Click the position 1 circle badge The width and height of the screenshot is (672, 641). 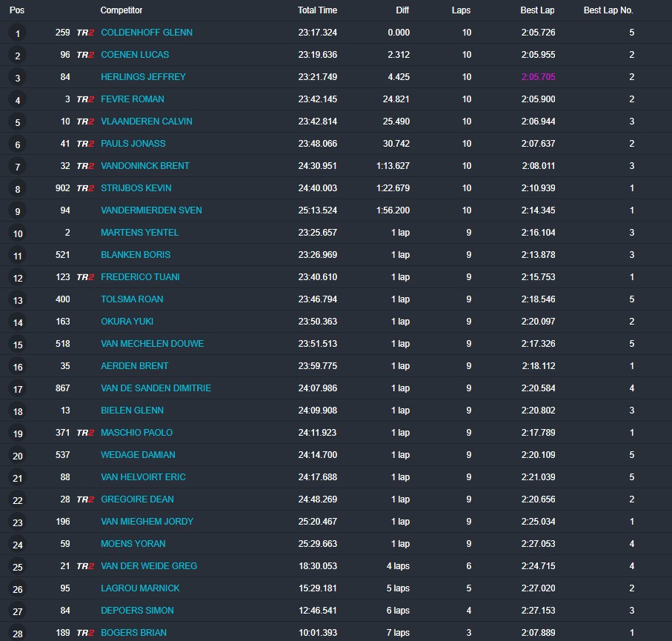tap(18, 33)
